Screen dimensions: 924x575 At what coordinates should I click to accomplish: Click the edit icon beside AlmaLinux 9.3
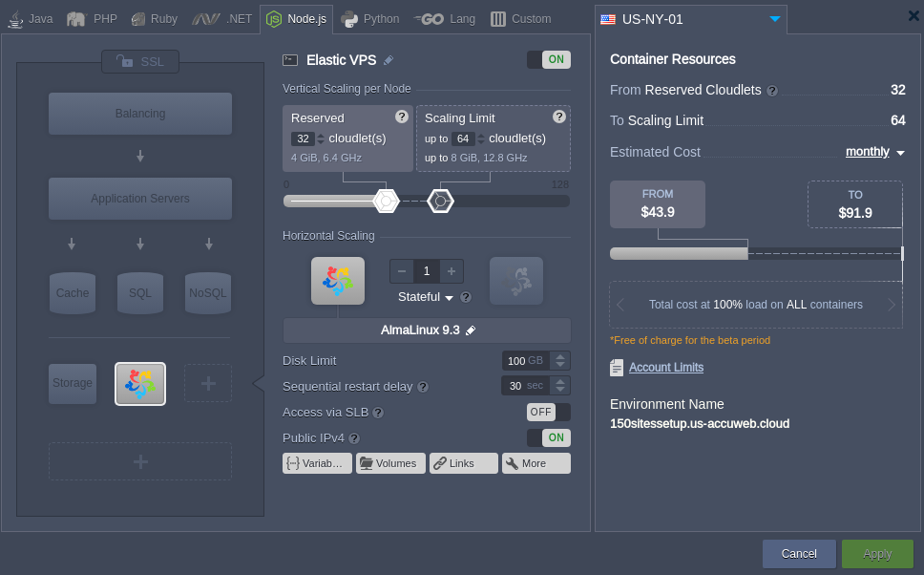tap(471, 330)
